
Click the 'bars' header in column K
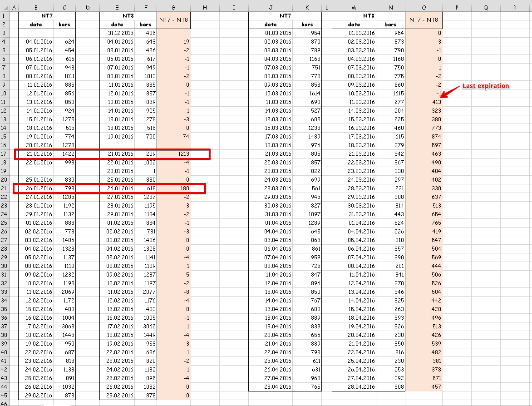(x=307, y=25)
